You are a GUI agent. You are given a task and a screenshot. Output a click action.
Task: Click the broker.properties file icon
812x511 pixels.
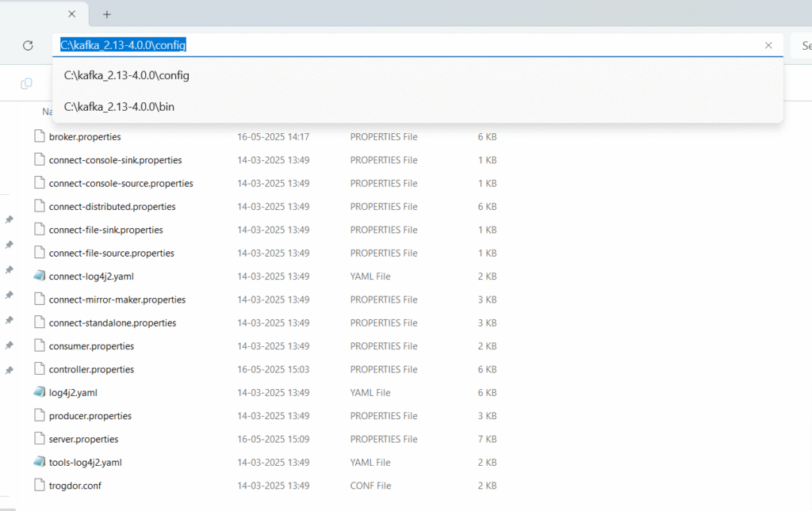click(40, 136)
